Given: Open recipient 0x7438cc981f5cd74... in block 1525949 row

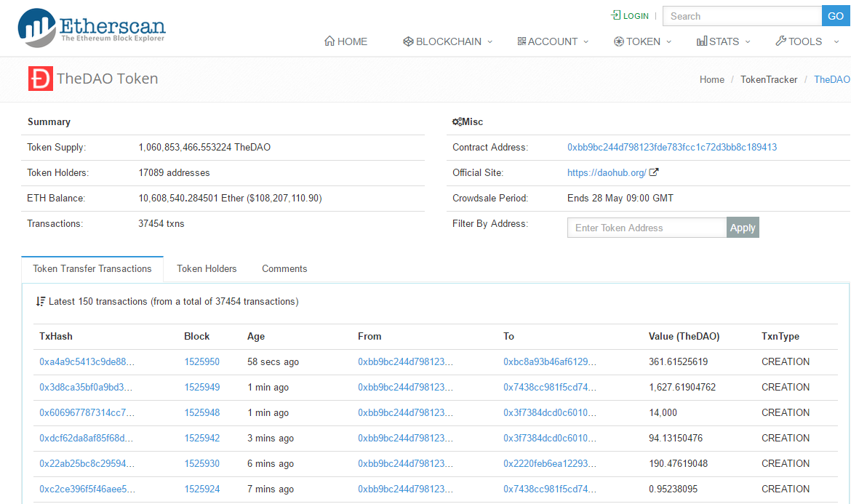Looking at the screenshot, I should pos(550,388).
